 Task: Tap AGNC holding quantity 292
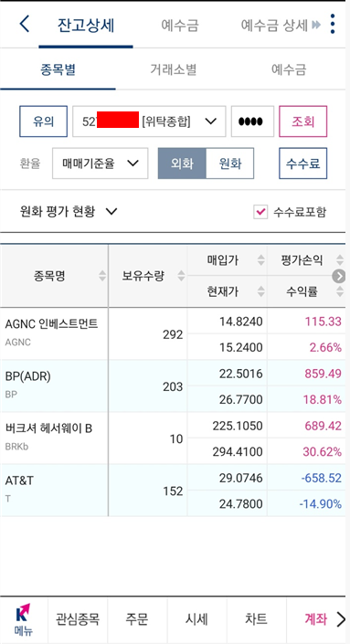pos(173,334)
